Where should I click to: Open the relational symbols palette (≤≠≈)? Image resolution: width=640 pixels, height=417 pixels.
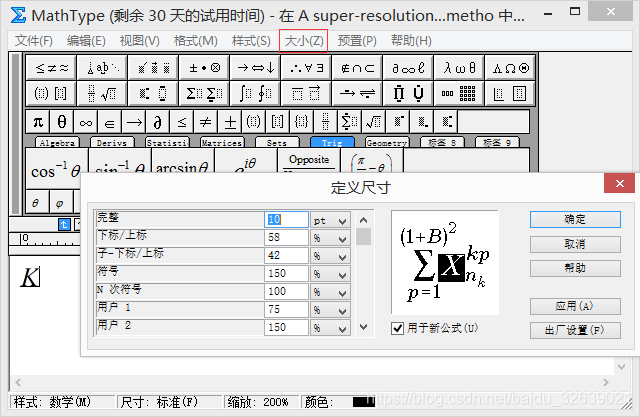tap(51, 67)
